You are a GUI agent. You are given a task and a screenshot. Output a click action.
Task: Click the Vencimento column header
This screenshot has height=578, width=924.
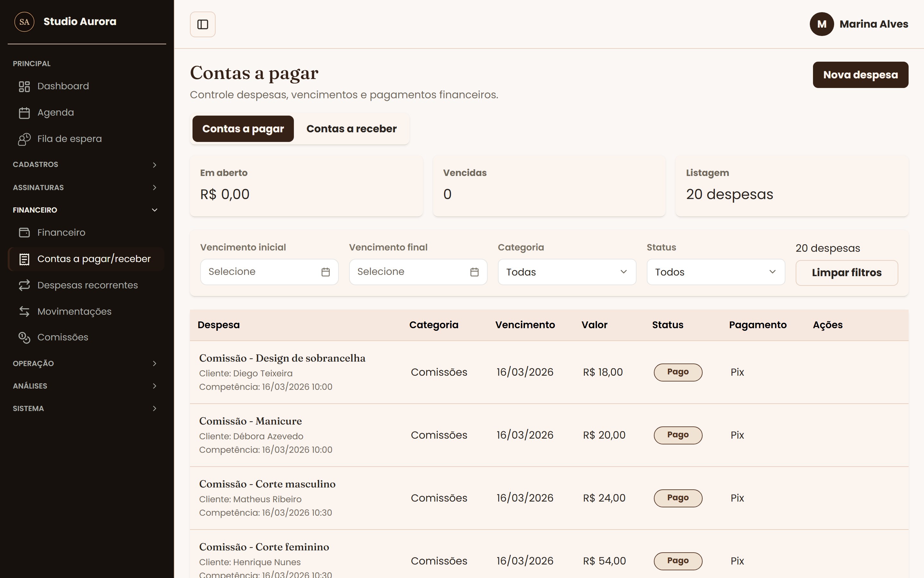525,325
